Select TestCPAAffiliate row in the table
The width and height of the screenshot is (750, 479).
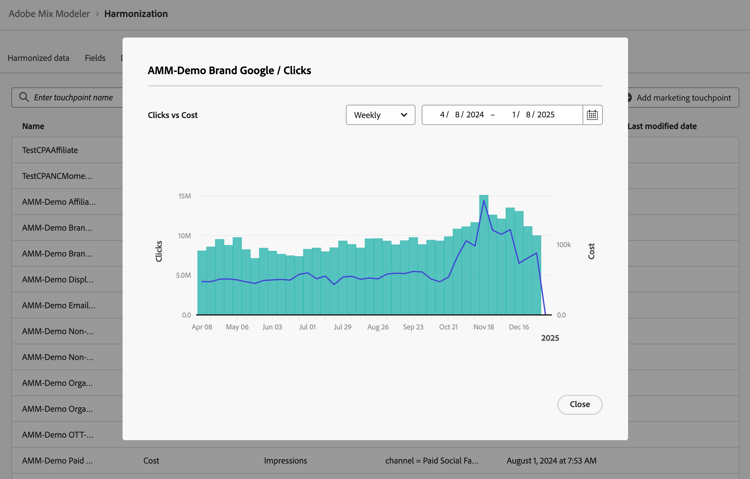pyautogui.click(x=50, y=150)
